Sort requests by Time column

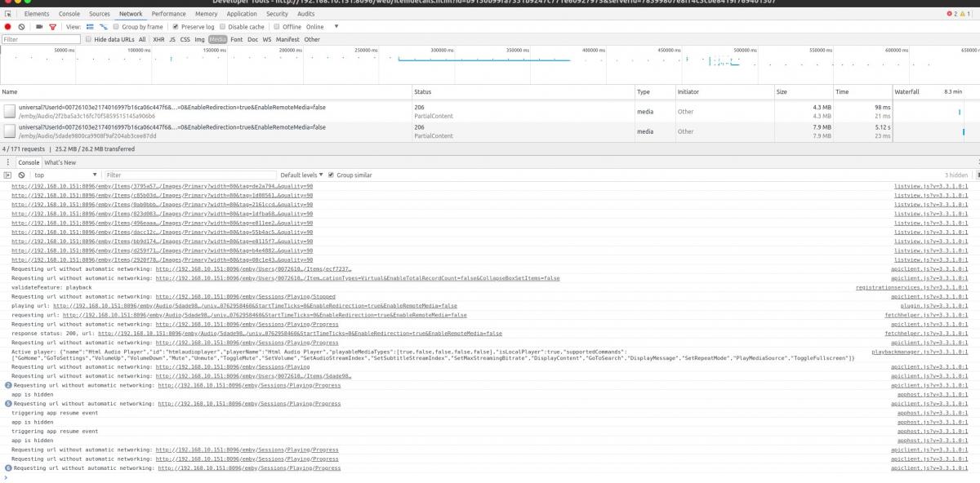[862, 92]
